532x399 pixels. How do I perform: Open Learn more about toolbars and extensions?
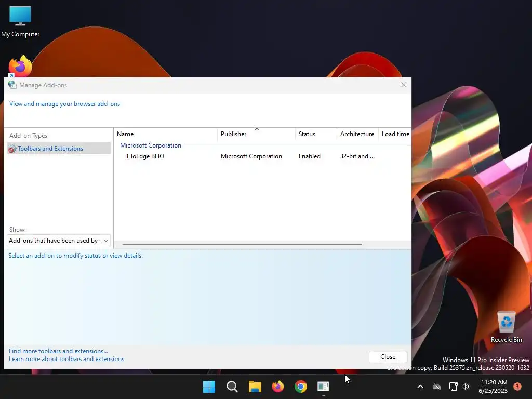[x=66, y=359]
